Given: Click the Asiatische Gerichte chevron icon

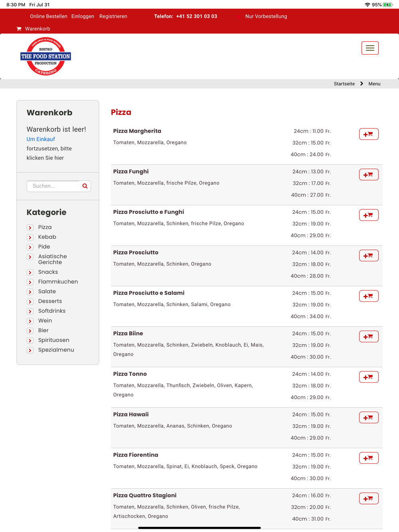Looking at the screenshot, I should (30, 257).
